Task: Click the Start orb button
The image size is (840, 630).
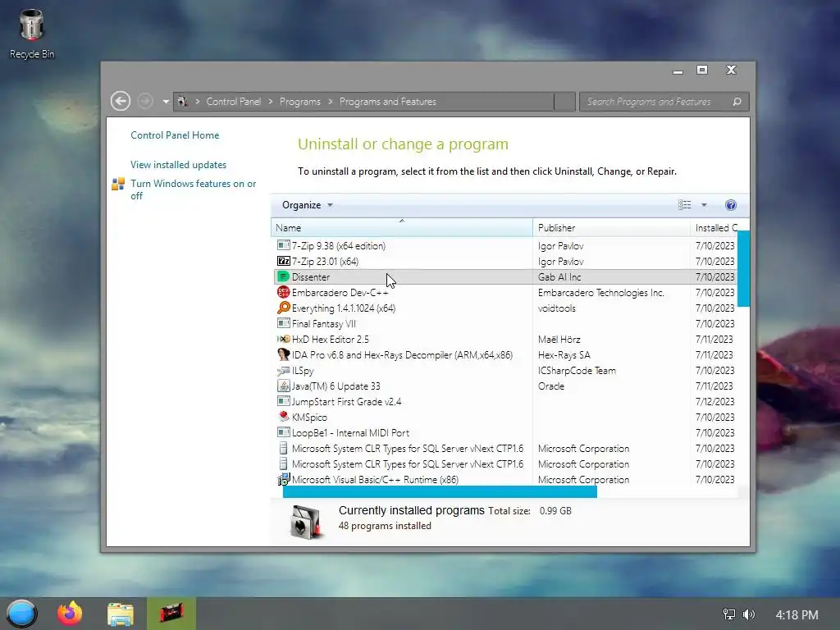Action: coord(22,614)
